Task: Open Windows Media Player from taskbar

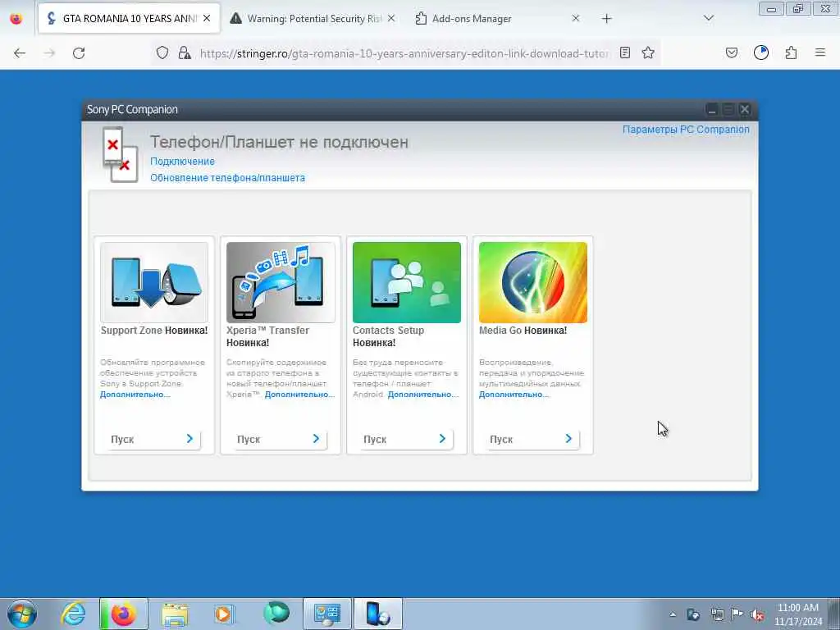Action: click(224, 614)
